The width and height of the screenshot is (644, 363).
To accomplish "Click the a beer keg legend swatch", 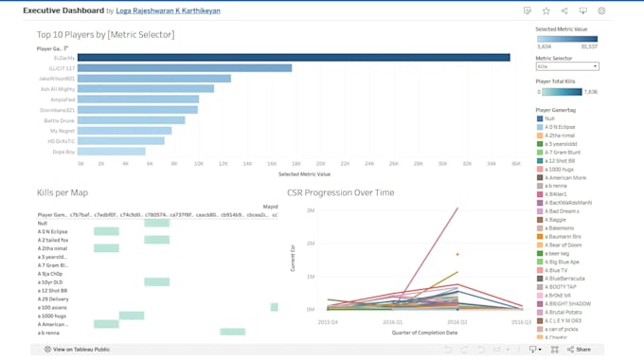I will click(x=540, y=253).
